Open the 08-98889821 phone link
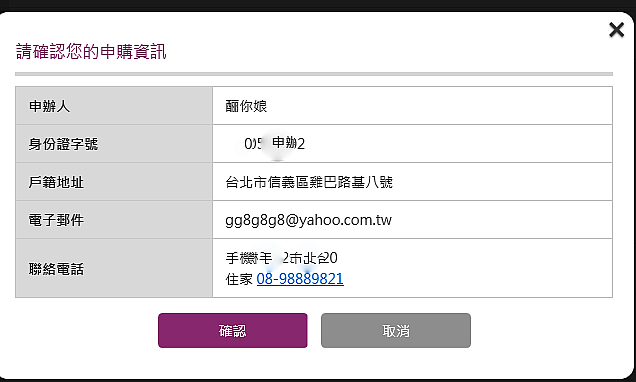The height and width of the screenshot is (382, 636). tap(300, 279)
